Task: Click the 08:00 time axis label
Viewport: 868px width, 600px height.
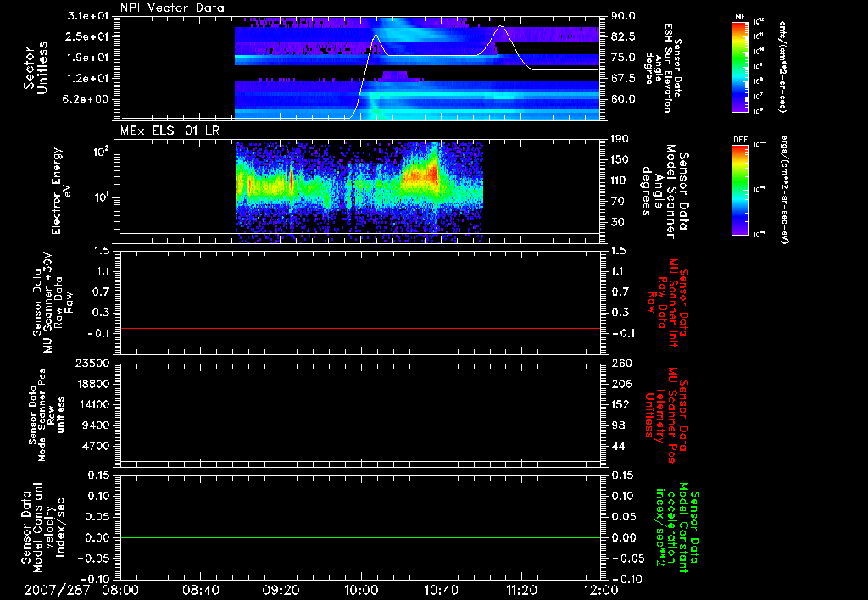Action: [x=120, y=590]
